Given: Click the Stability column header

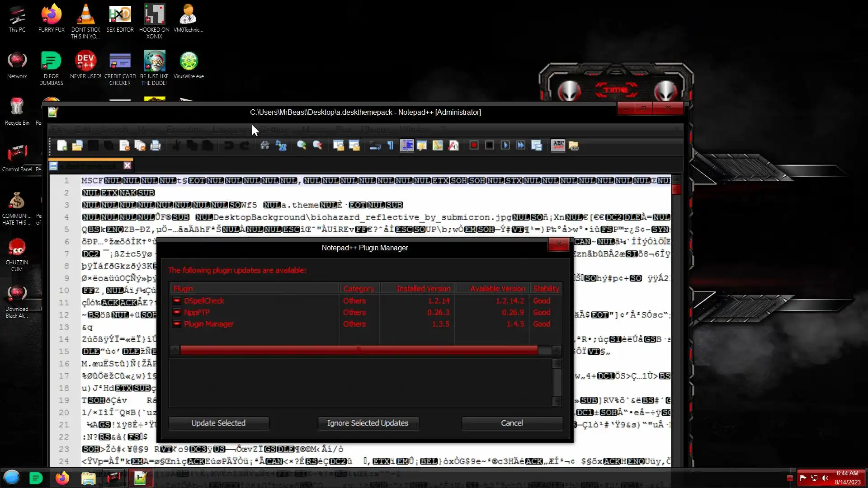Looking at the screenshot, I should click(x=546, y=288).
